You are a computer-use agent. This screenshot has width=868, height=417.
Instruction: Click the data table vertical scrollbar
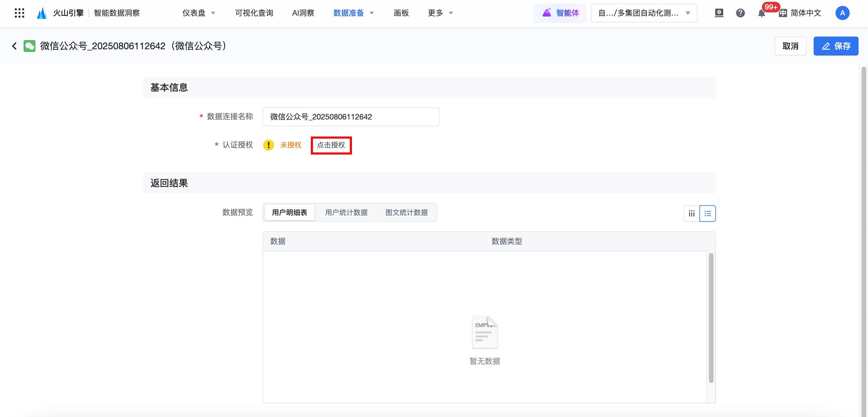[711, 318]
